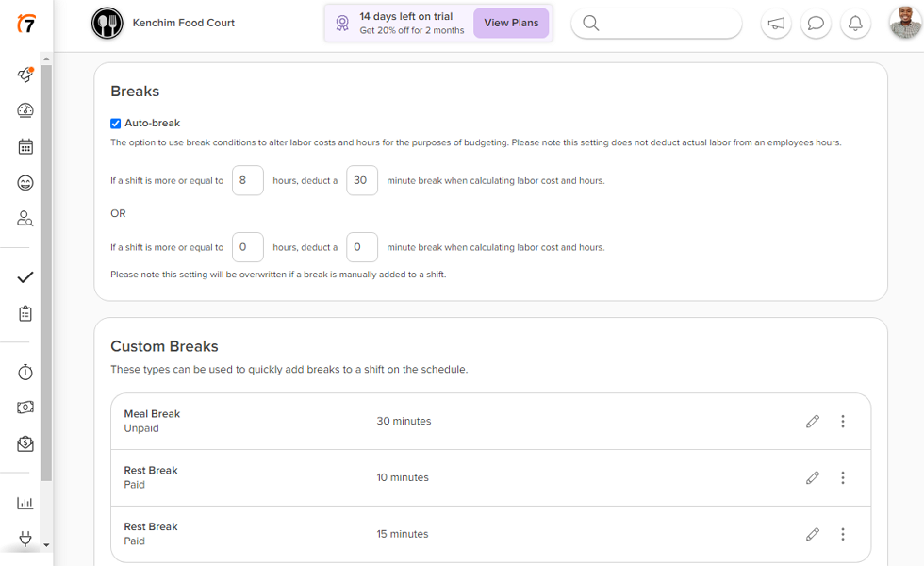
Task: Open the clipboard logbook icon in sidebar
Action: 25,313
